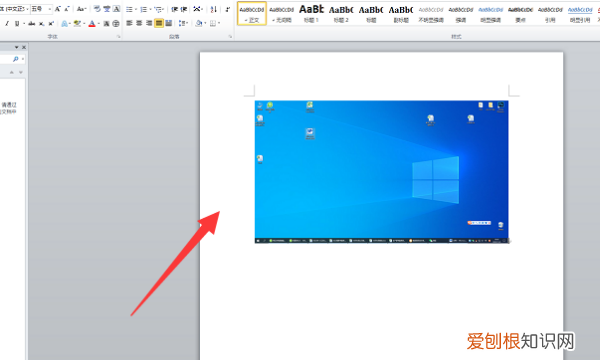Screen dimensions: 600x360
Task: Toggle Show/Hide paragraph marks
Action: (x=228, y=9)
